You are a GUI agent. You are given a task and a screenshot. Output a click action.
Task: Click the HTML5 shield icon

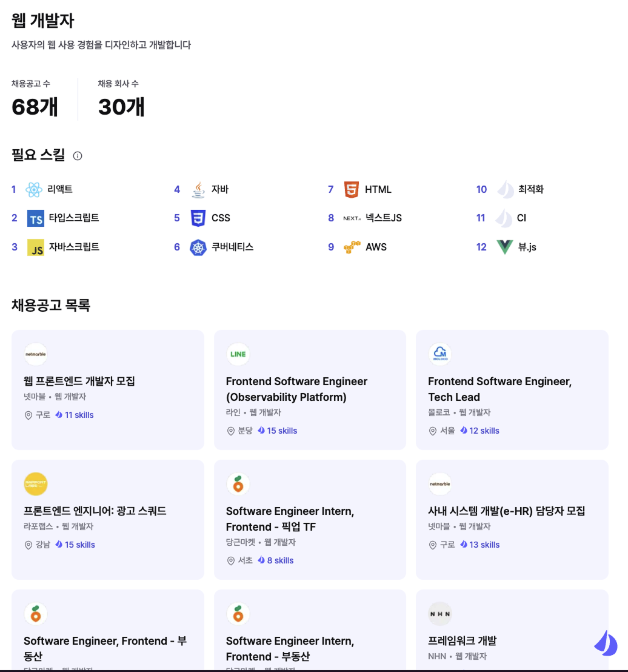click(352, 190)
